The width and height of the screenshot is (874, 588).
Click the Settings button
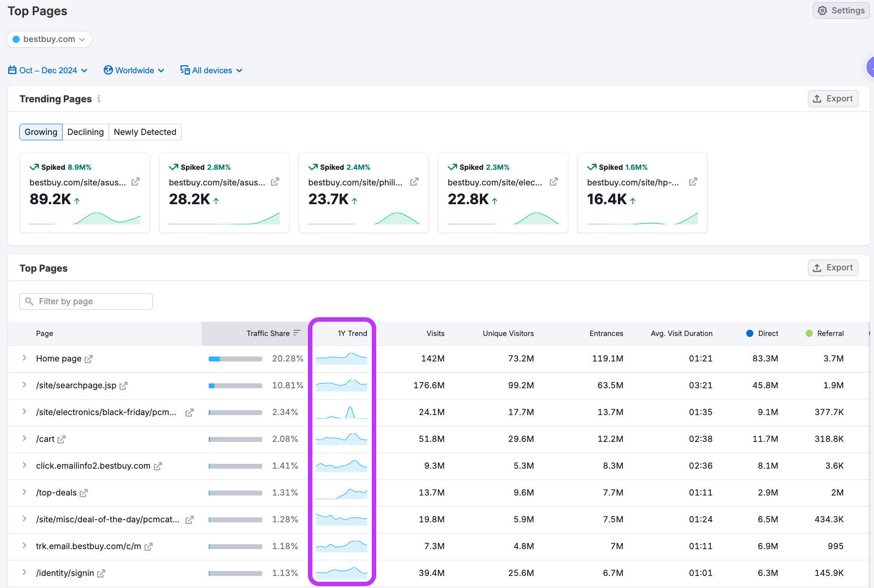click(840, 10)
